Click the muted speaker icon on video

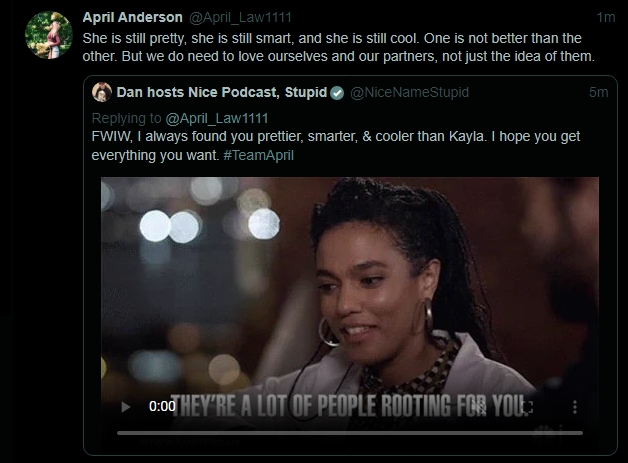[x=479, y=407]
